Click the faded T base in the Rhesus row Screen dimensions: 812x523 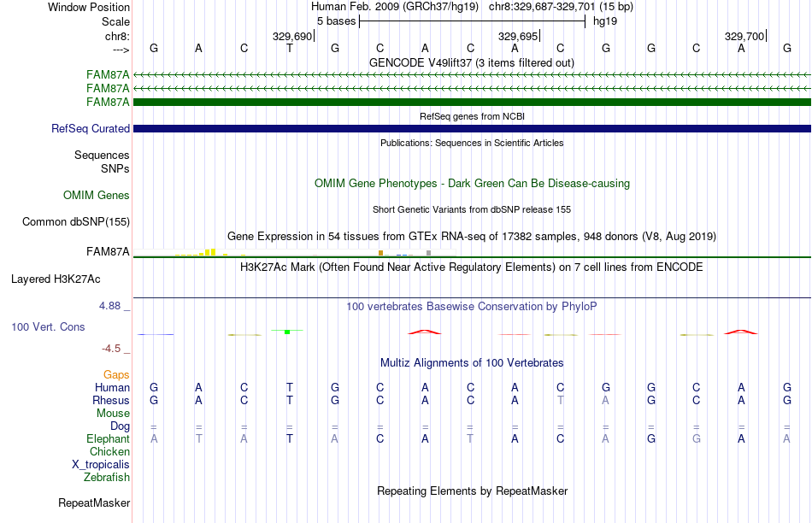pyautogui.click(x=561, y=400)
